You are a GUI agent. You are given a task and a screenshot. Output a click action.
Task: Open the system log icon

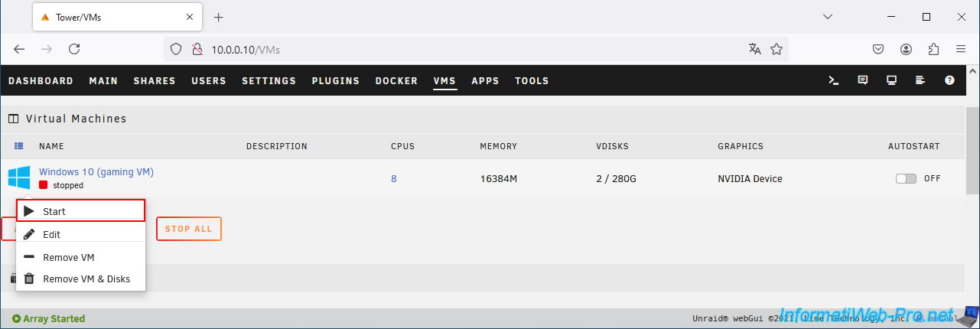point(920,80)
